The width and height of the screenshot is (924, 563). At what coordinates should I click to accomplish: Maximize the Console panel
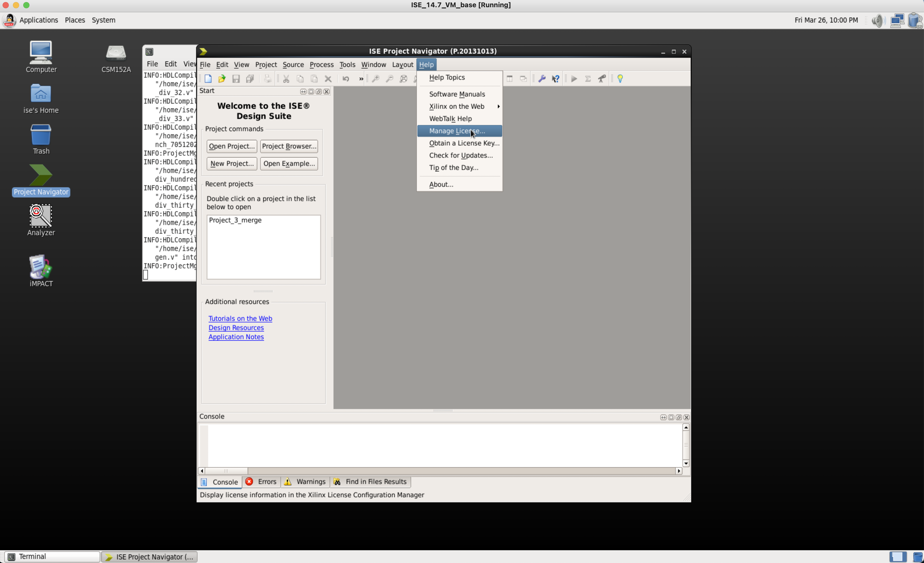click(671, 417)
